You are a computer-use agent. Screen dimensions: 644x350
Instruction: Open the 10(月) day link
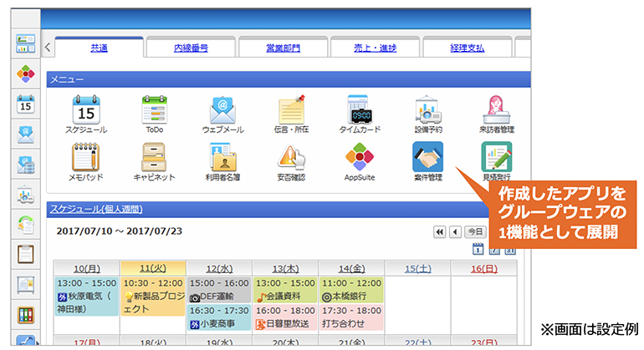[x=87, y=269]
